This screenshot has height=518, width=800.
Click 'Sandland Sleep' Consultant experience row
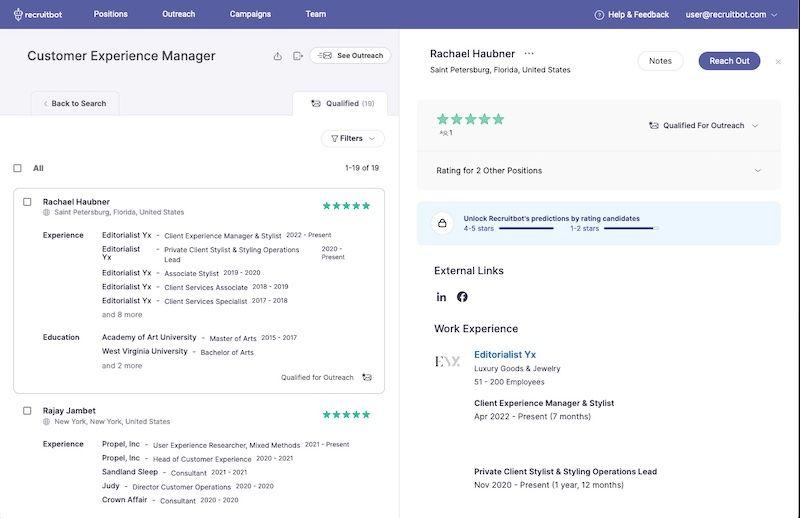pos(174,472)
